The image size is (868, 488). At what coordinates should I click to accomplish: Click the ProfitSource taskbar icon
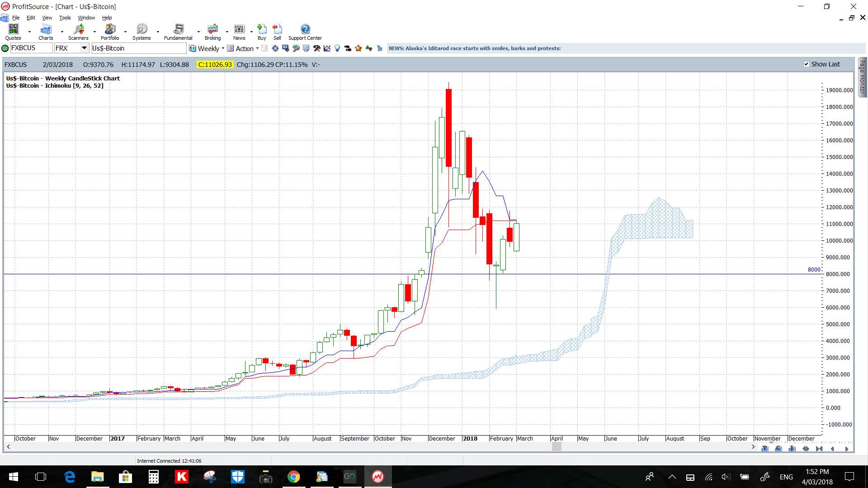coord(378,477)
